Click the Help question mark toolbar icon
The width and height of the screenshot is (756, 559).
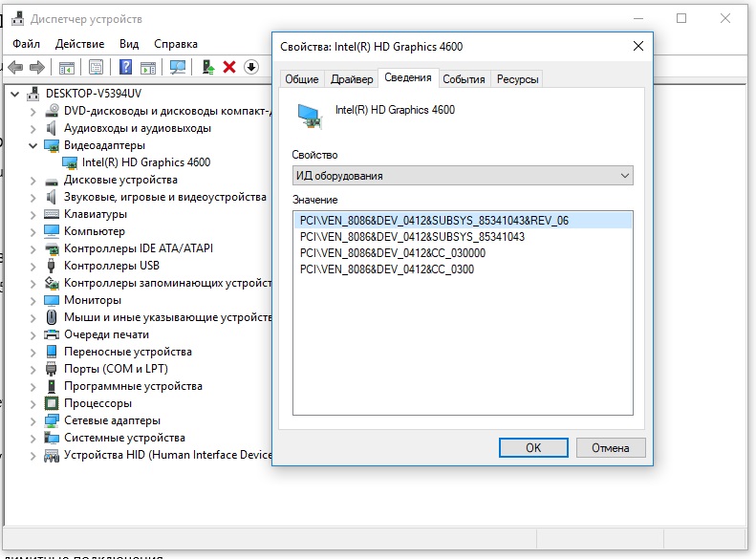click(125, 67)
